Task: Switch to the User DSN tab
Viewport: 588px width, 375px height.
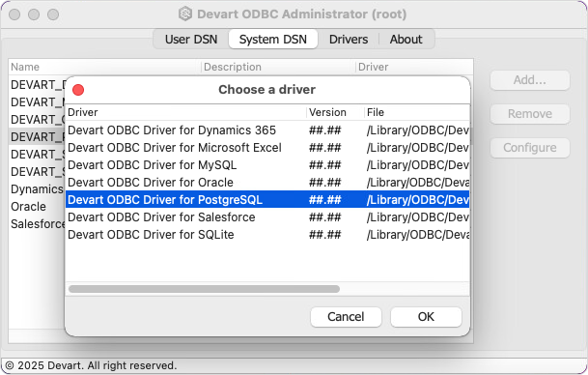Action: click(191, 39)
